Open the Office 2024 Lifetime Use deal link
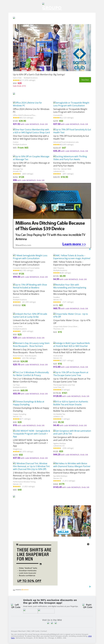 (27, 104)
